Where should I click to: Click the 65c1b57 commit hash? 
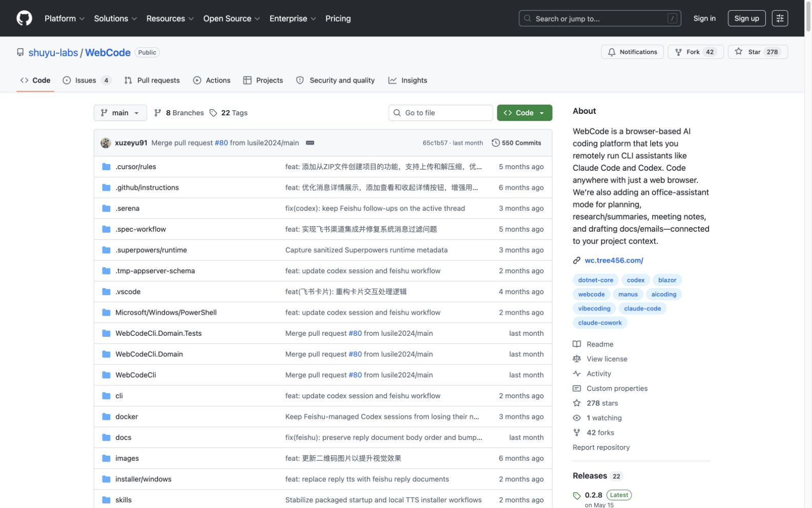pos(435,143)
